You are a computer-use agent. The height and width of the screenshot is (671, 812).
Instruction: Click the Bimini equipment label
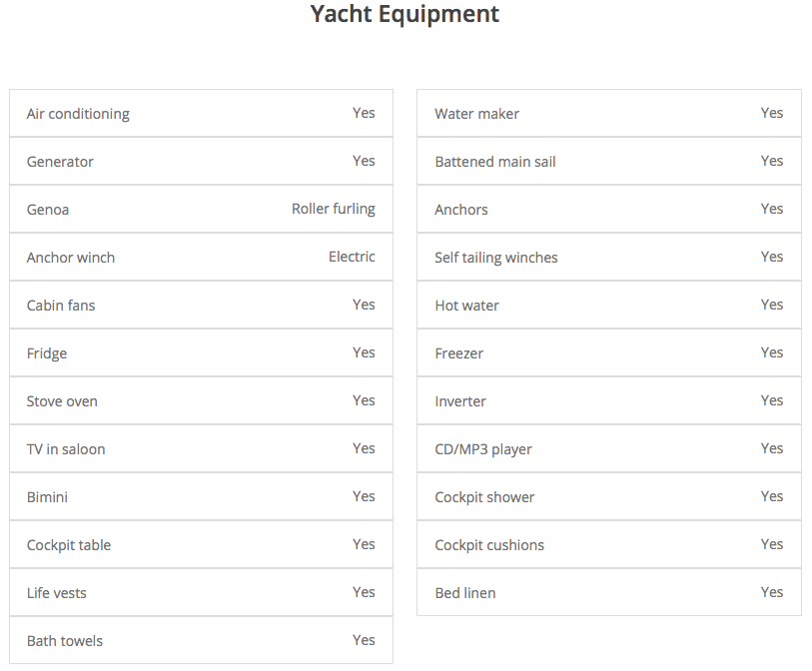point(47,497)
